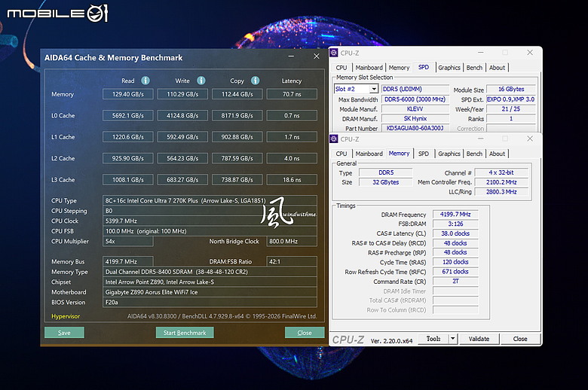Click Motherboard field Gigabyte Z890 Aorus Elite

210,292
